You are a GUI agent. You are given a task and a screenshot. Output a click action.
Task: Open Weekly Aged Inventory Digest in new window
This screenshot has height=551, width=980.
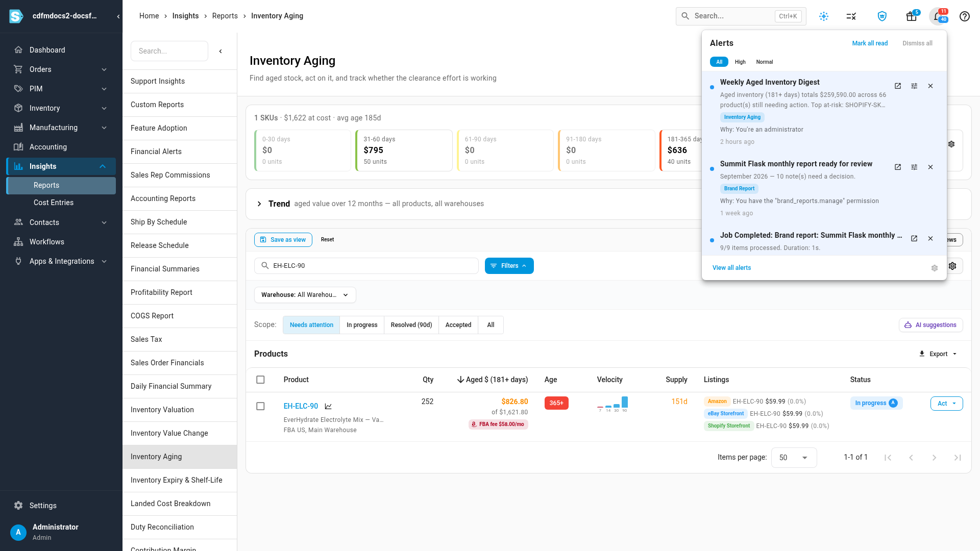coord(898,86)
